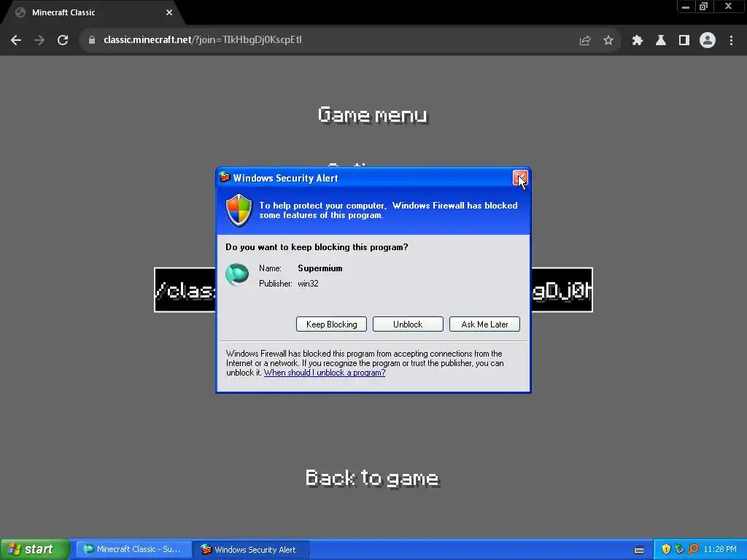Switch to Windows Security Alert taskbar item
The image size is (747, 560).
[x=251, y=549]
